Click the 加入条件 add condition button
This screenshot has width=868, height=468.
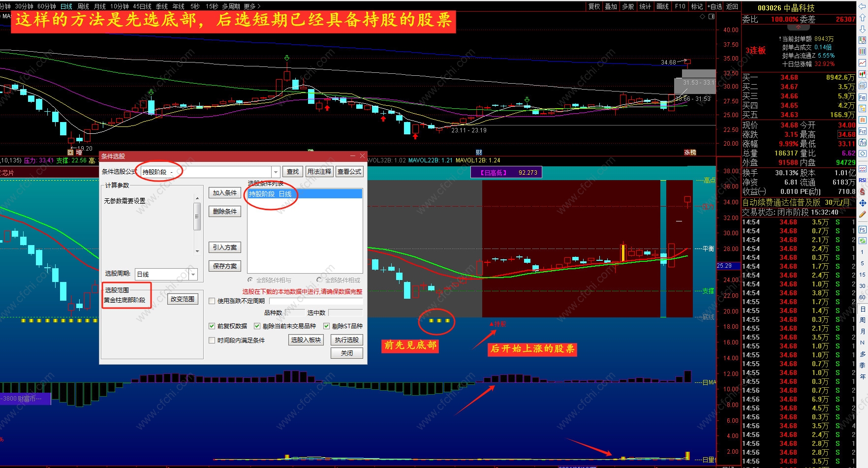coord(225,193)
